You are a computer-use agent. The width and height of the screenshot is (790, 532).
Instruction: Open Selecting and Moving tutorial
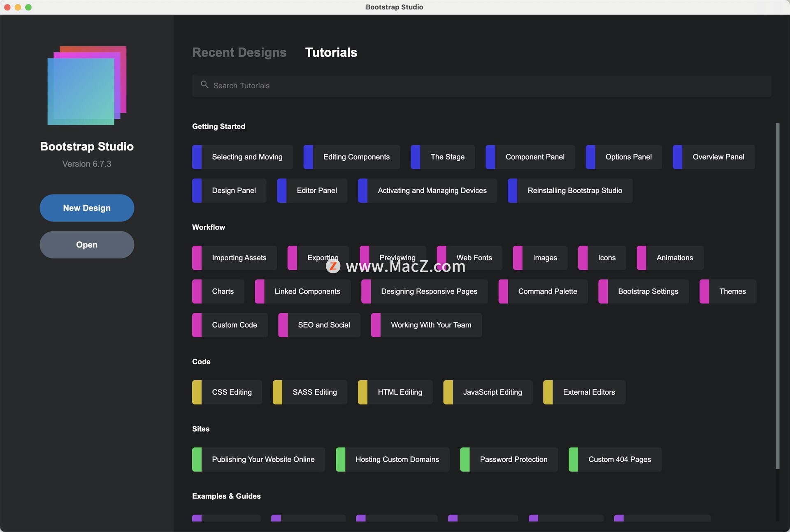[242, 157]
